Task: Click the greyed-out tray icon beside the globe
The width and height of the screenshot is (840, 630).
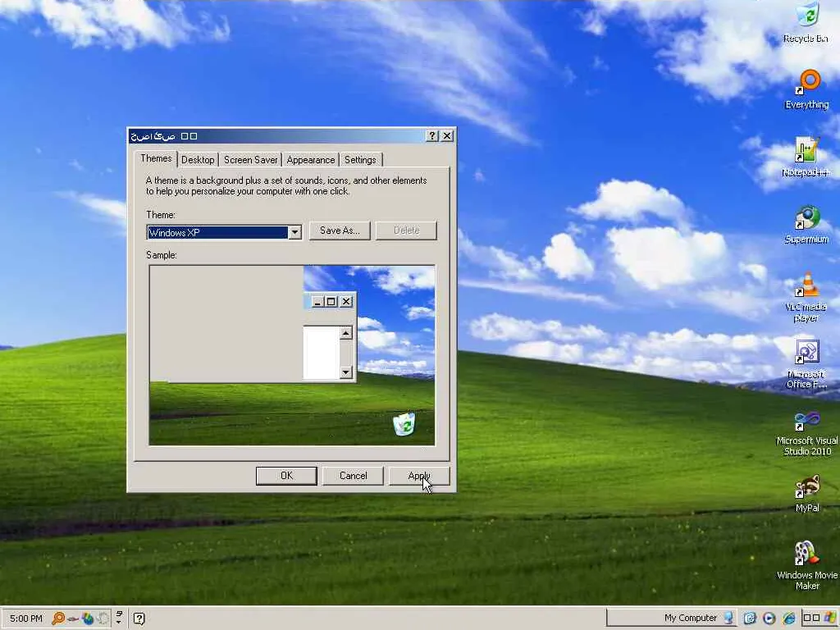Action: [103, 619]
